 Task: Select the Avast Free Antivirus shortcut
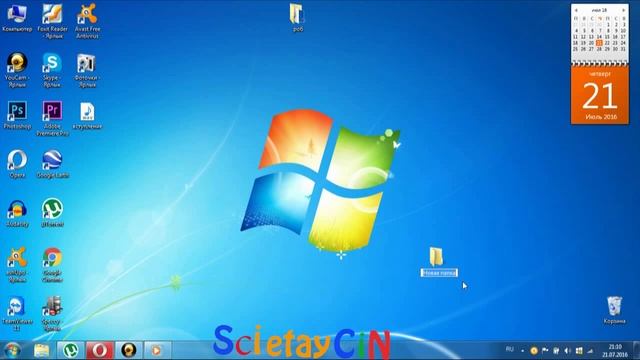pyautogui.click(x=87, y=21)
